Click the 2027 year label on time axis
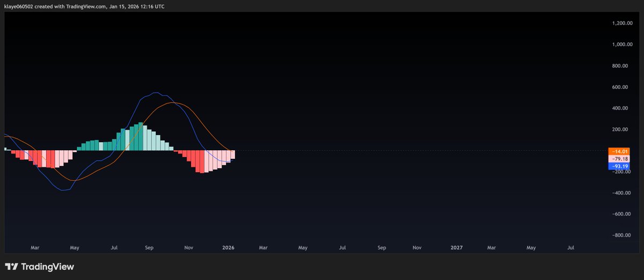 (457, 248)
